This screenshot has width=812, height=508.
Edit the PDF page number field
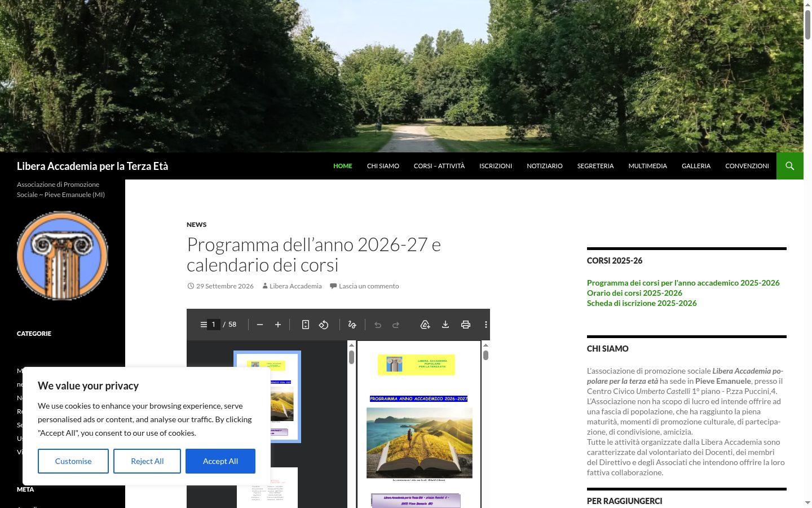tap(214, 325)
